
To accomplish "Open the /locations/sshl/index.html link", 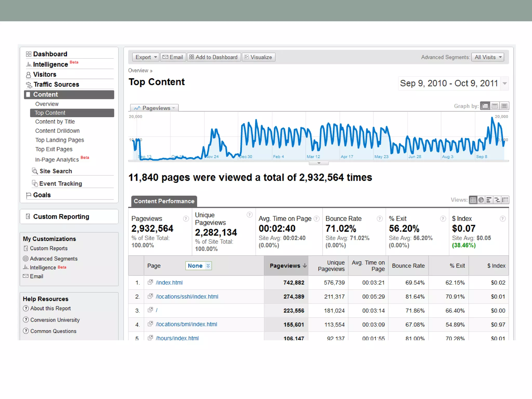I will (x=187, y=297).
